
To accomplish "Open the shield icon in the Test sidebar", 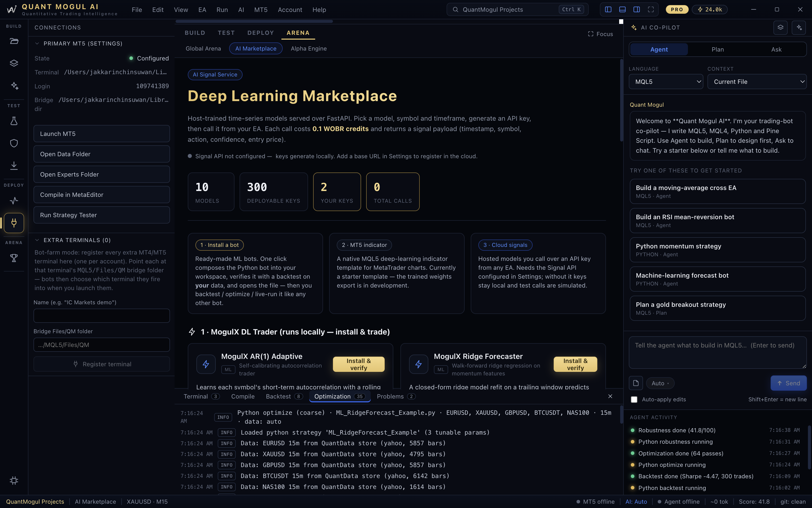I will tap(14, 143).
